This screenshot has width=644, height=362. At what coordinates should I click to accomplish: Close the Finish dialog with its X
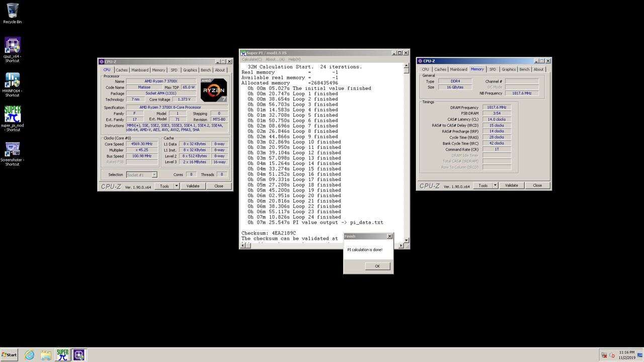tap(389, 236)
